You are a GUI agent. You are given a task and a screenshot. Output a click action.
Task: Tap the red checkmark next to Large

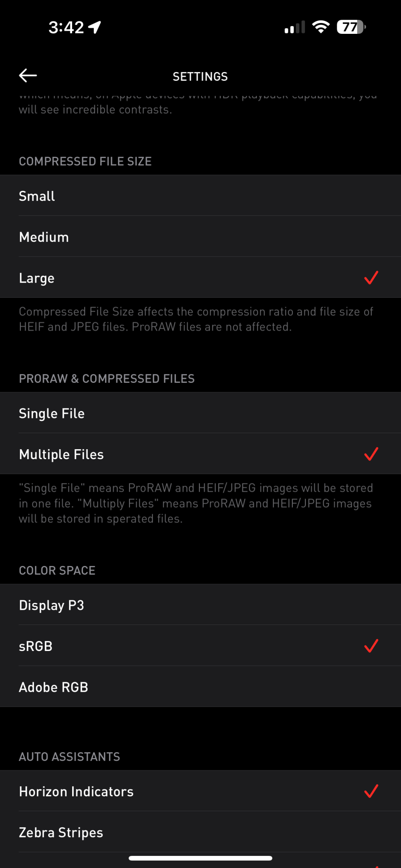click(x=371, y=278)
